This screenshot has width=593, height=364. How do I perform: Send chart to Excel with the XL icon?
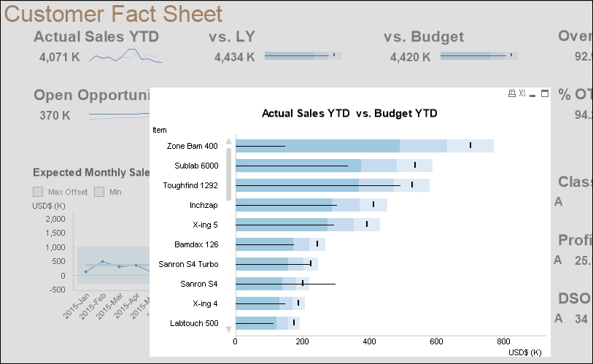[x=523, y=93]
